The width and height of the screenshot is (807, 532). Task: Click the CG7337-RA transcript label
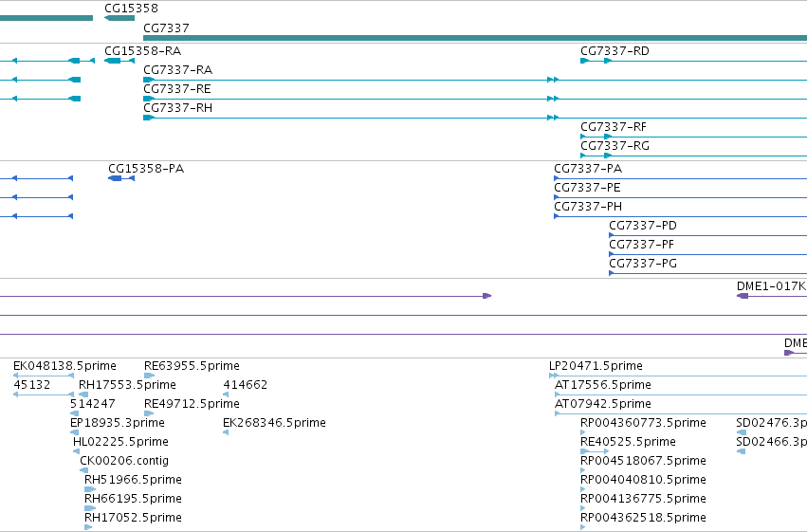[177, 70]
